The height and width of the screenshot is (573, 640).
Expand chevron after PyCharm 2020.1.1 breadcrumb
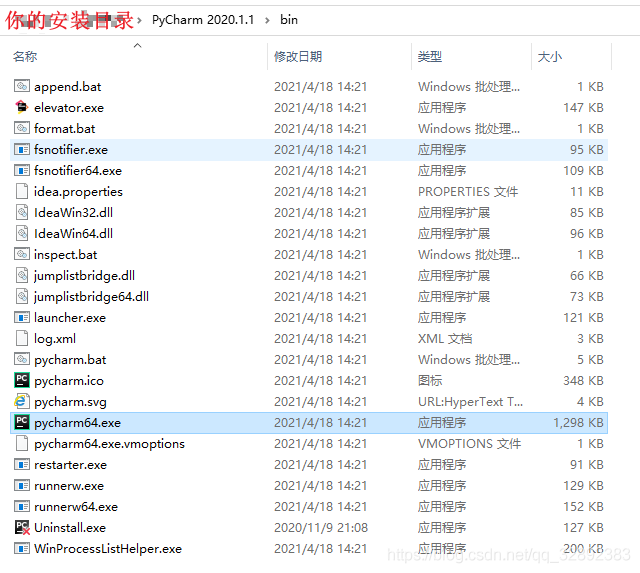point(267,20)
